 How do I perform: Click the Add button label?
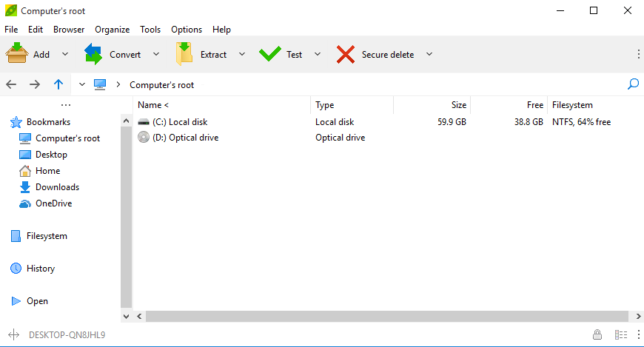[41, 54]
